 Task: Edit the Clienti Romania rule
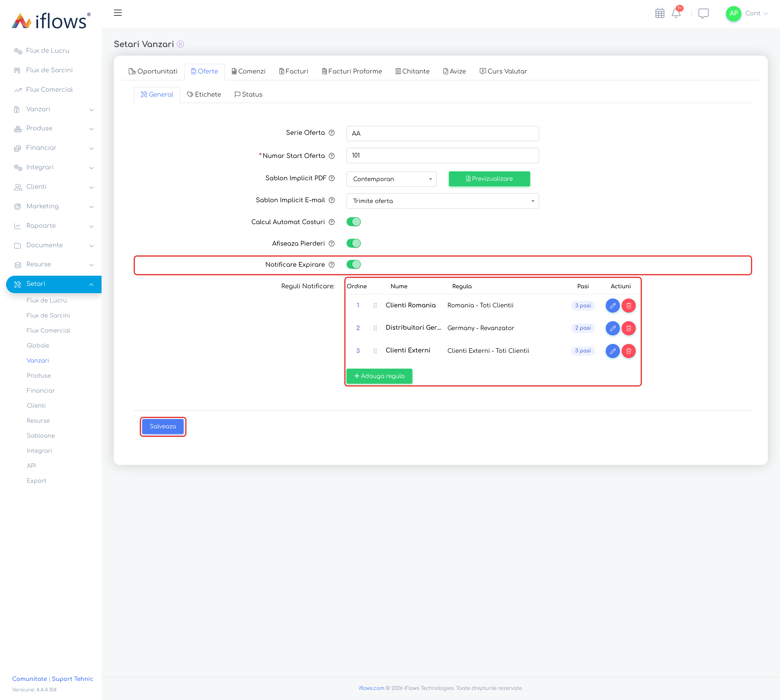[612, 305]
